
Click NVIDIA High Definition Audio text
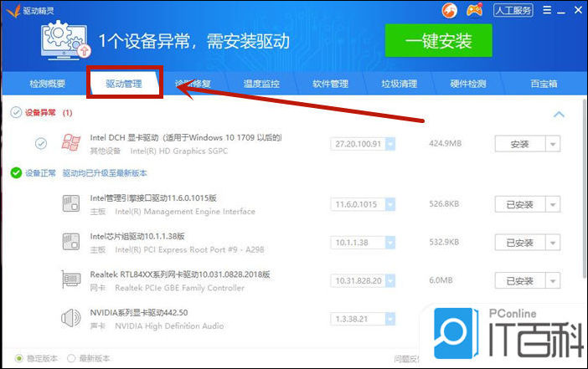tap(169, 326)
